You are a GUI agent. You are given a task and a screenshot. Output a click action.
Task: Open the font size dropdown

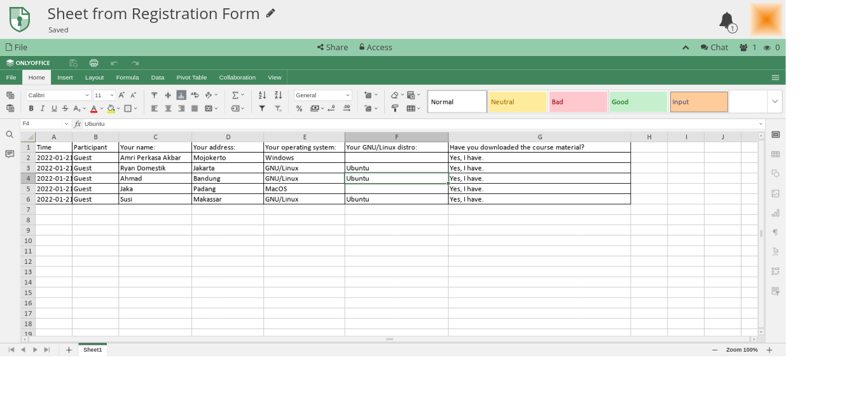coord(113,95)
